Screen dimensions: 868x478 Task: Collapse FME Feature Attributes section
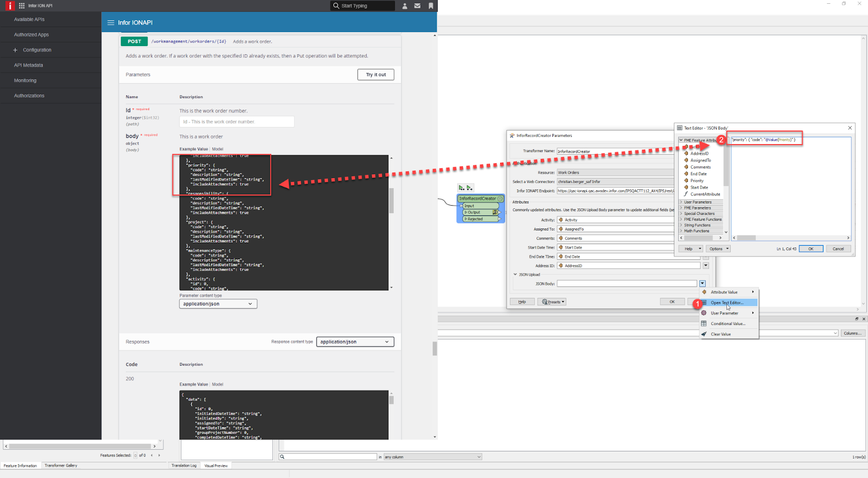tap(681, 140)
